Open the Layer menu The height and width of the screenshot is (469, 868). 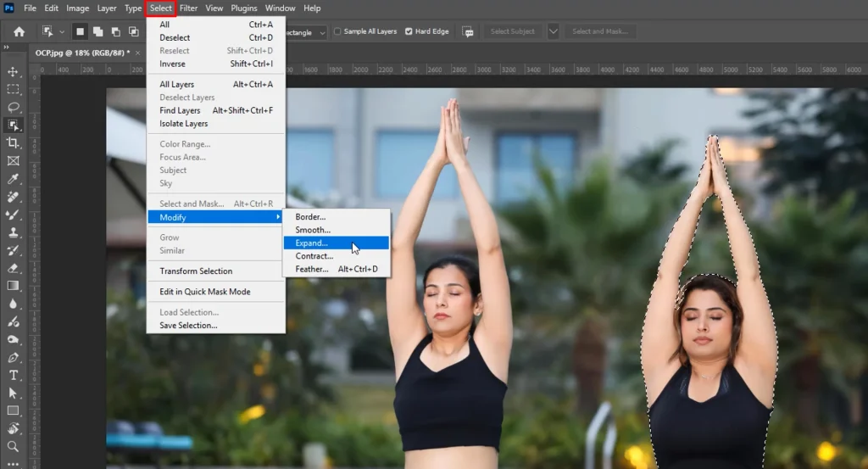point(107,8)
